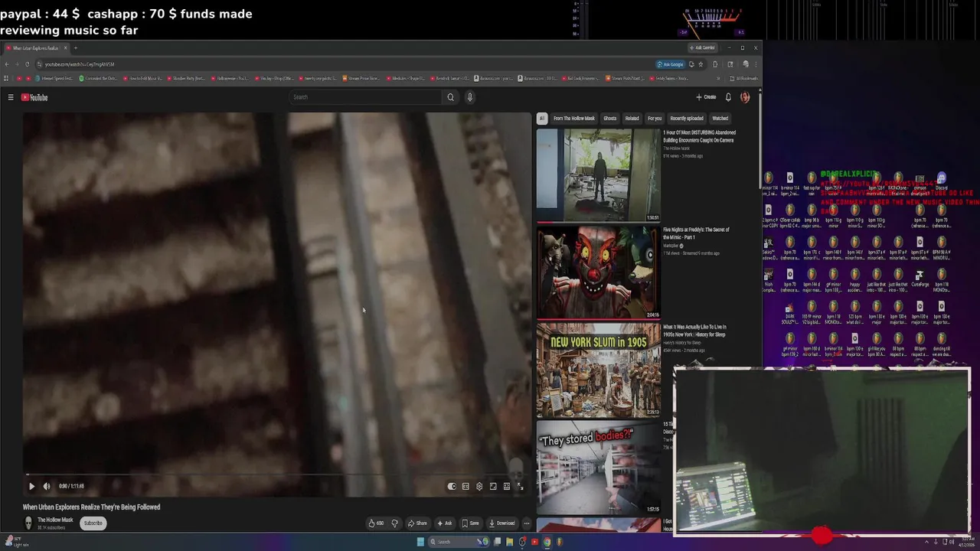Open the They stored bodies video thumbnail

tap(598, 467)
